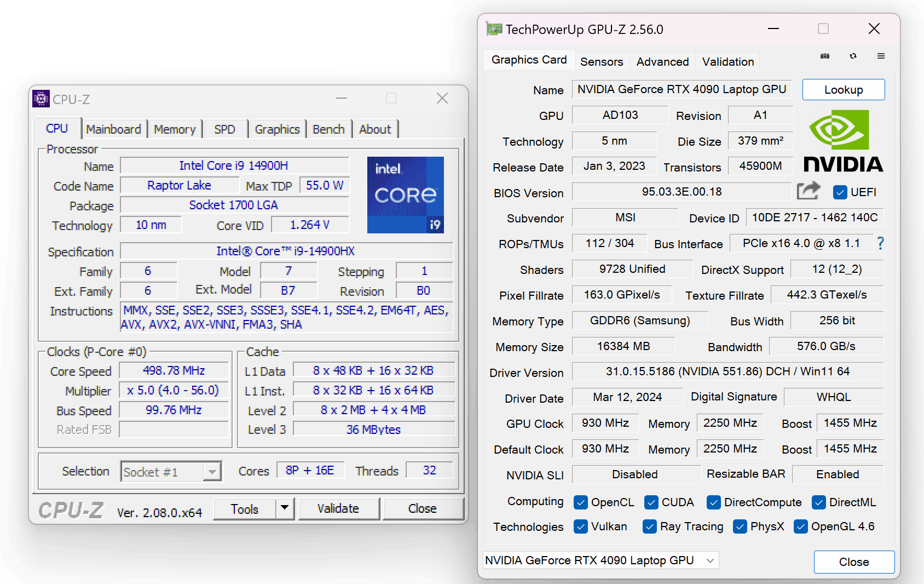This screenshot has width=924, height=584.
Task: Toggle the OpenCL checkbox
Action: tap(580, 502)
